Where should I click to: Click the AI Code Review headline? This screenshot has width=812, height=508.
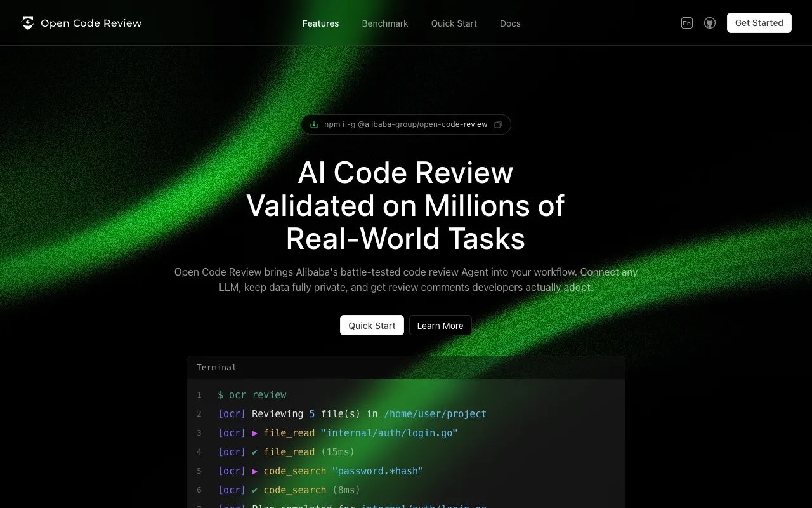point(405,206)
